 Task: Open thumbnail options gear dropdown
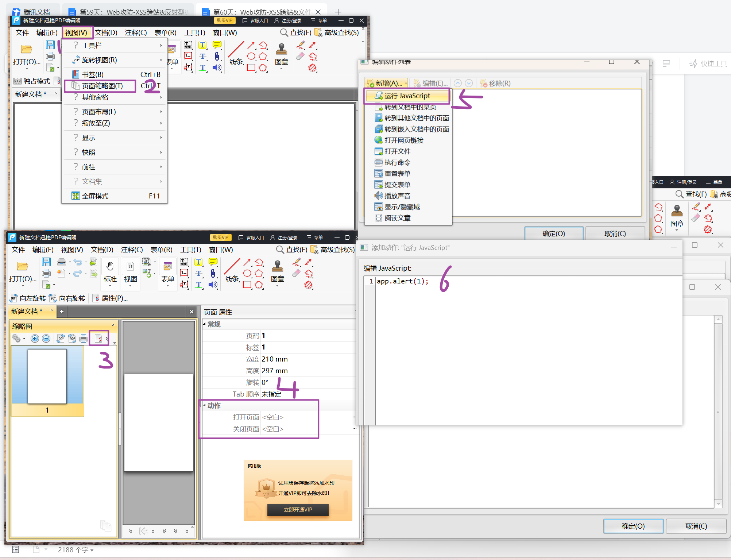pos(19,339)
